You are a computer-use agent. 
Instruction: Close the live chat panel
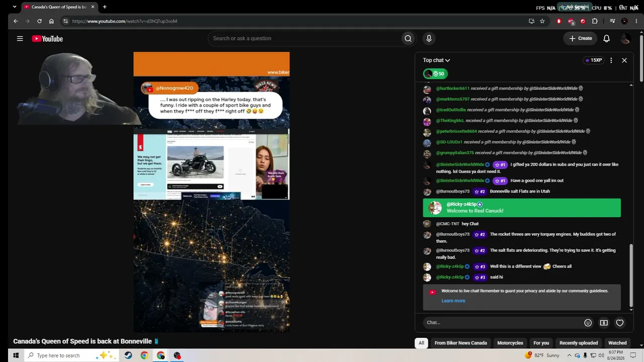click(x=624, y=60)
